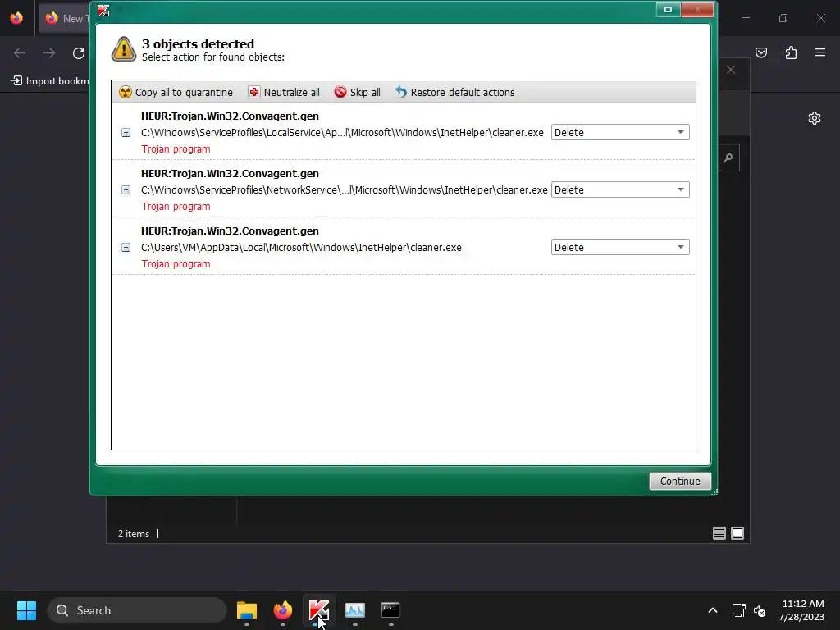840x630 pixels.
Task: Click Copy all to quarantine
Action: coord(176,92)
